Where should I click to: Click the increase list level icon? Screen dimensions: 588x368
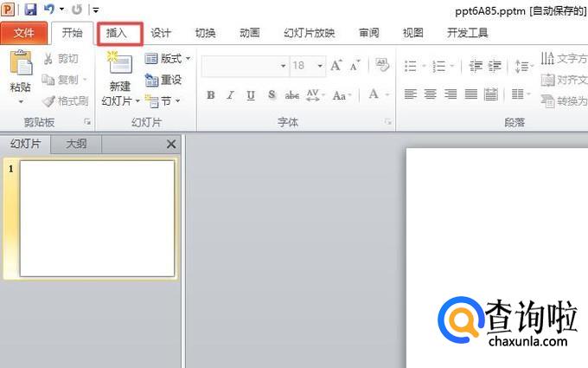pyautogui.click(x=495, y=66)
